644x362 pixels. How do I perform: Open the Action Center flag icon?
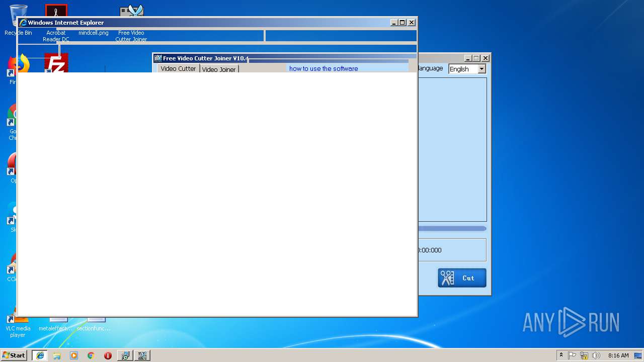572,355
